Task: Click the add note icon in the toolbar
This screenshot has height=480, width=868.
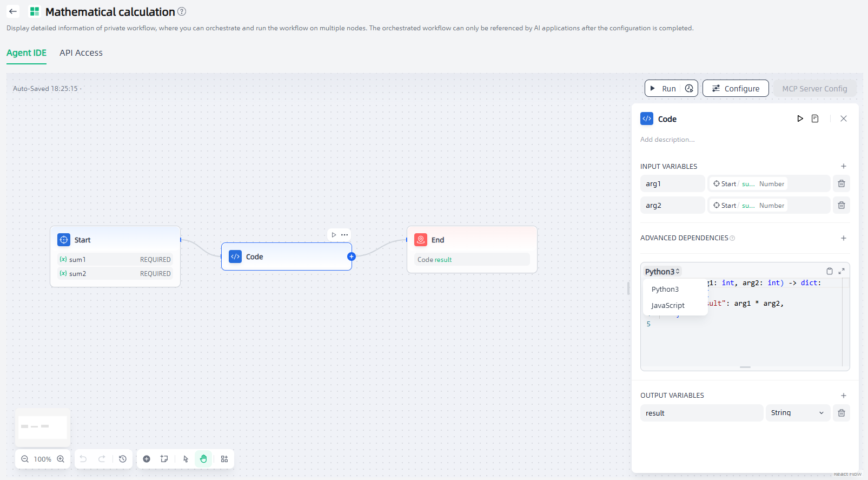Action: pos(164,459)
